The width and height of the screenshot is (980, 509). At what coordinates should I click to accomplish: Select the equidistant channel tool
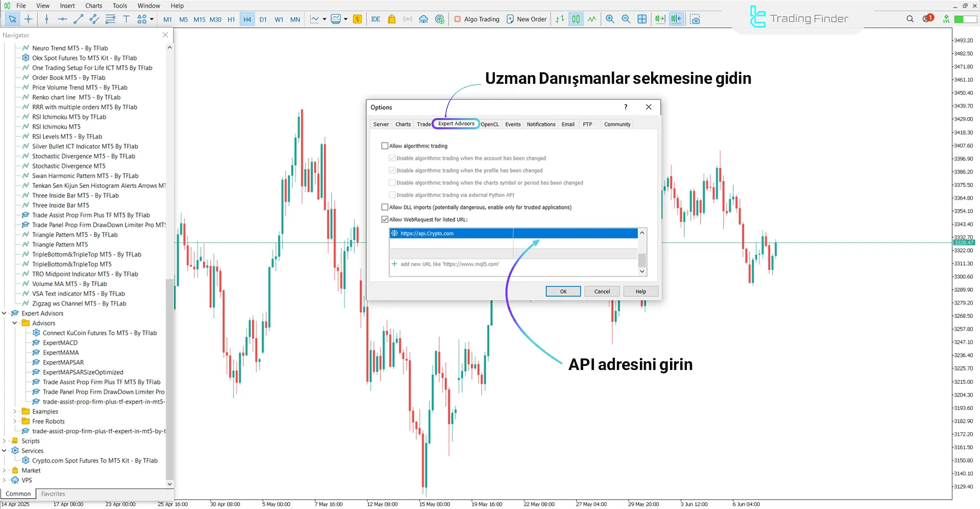[x=94, y=19]
